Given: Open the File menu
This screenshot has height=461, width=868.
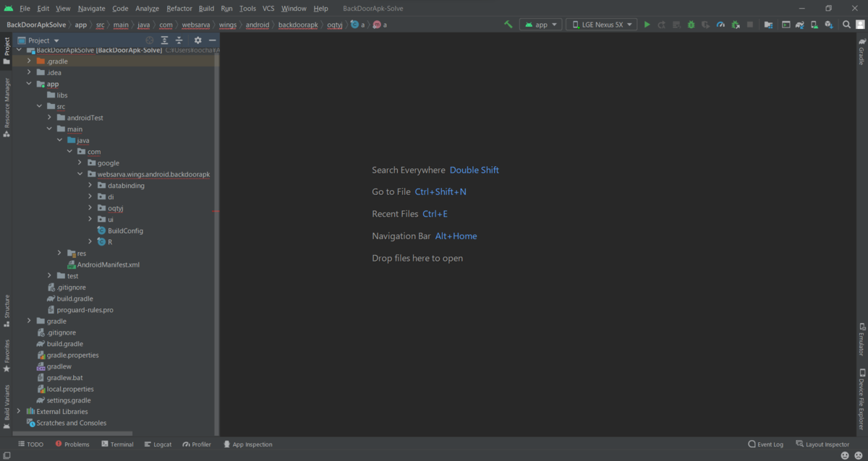Looking at the screenshot, I should (x=25, y=9).
